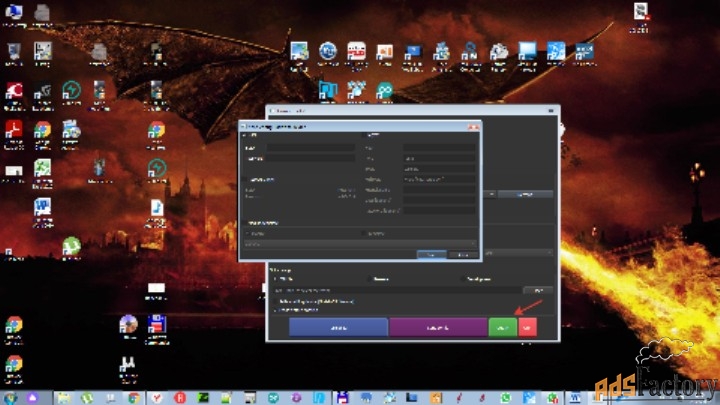Open the Yandex browser icon in the taskbar
The width and height of the screenshot is (720, 405).
[157, 397]
